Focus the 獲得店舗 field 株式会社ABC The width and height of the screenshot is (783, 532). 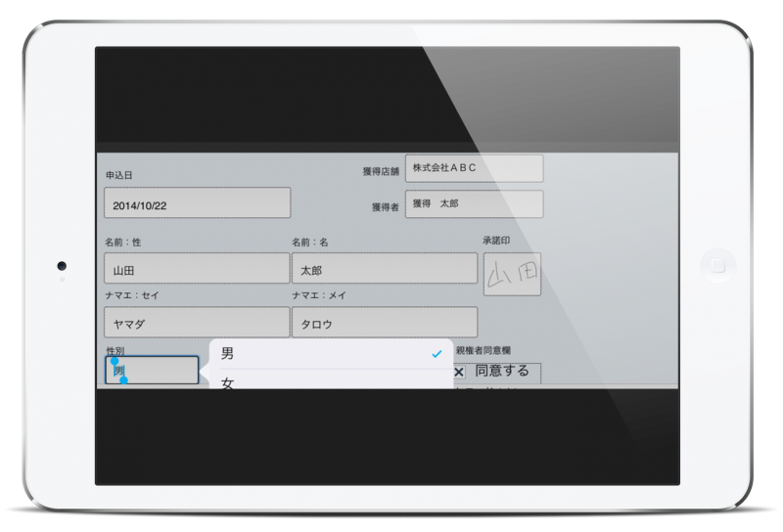point(474,167)
